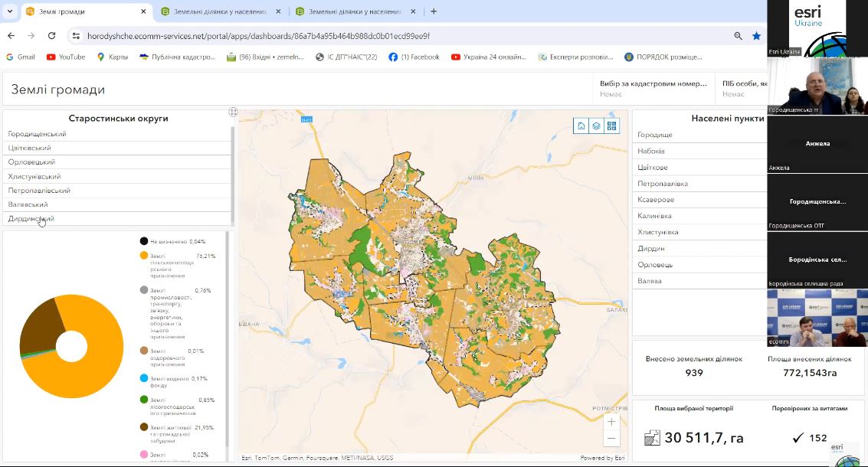Viewport: 868px width, 467px height.
Task: Click the black Не визначено legend swatch
Action: (144, 241)
